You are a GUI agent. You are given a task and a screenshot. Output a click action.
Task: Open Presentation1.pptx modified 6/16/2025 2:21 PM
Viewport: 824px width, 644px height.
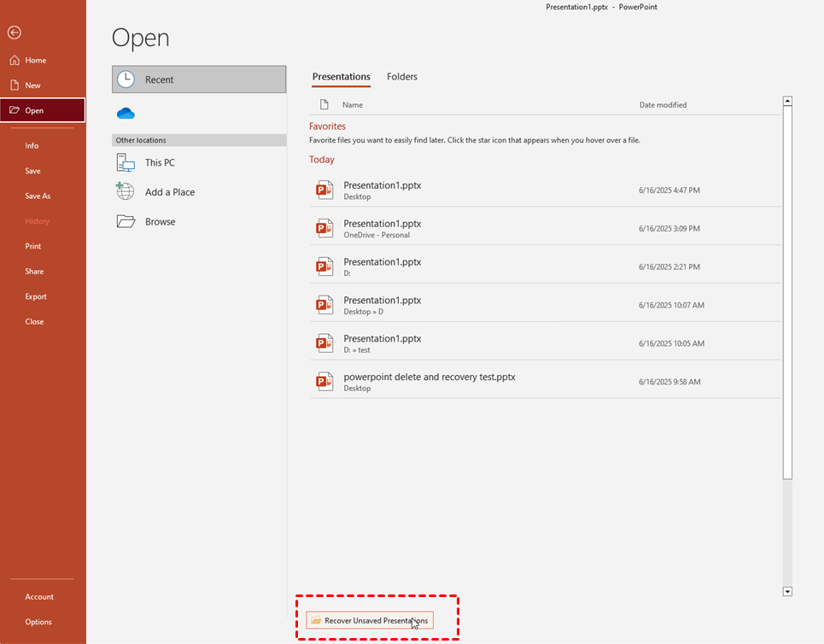545,266
